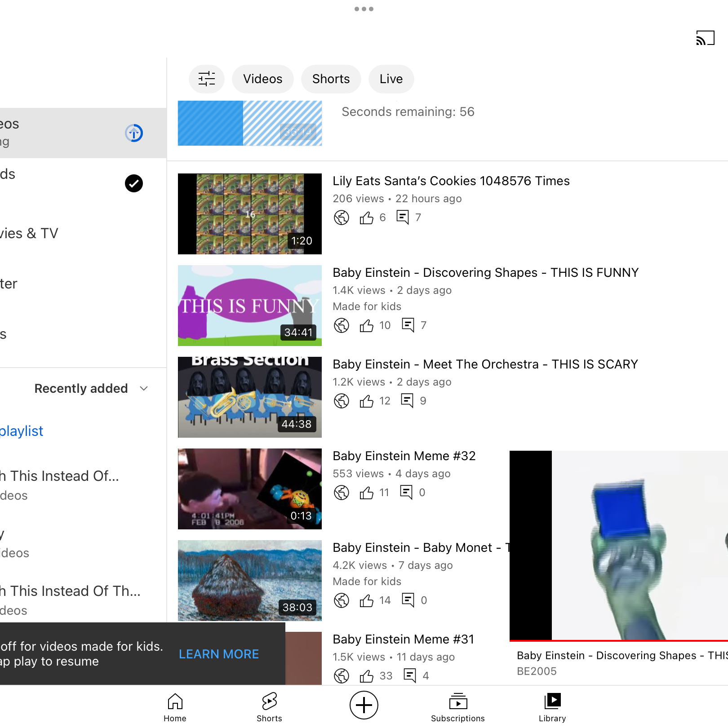Open the Baby Einstein Discovering Shapes video title

pyautogui.click(x=485, y=273)
